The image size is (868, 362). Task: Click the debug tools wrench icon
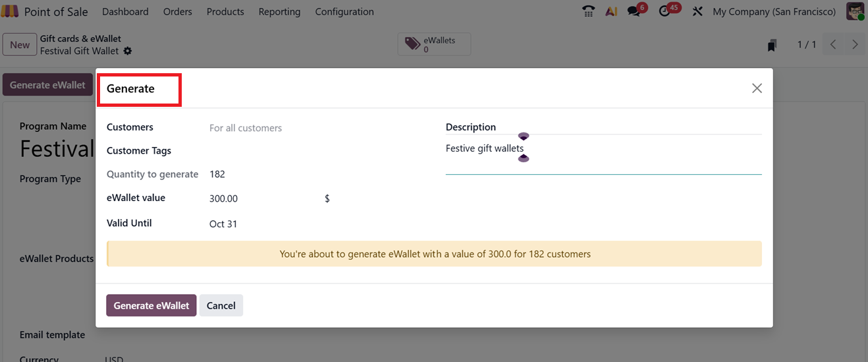[697, 11]
